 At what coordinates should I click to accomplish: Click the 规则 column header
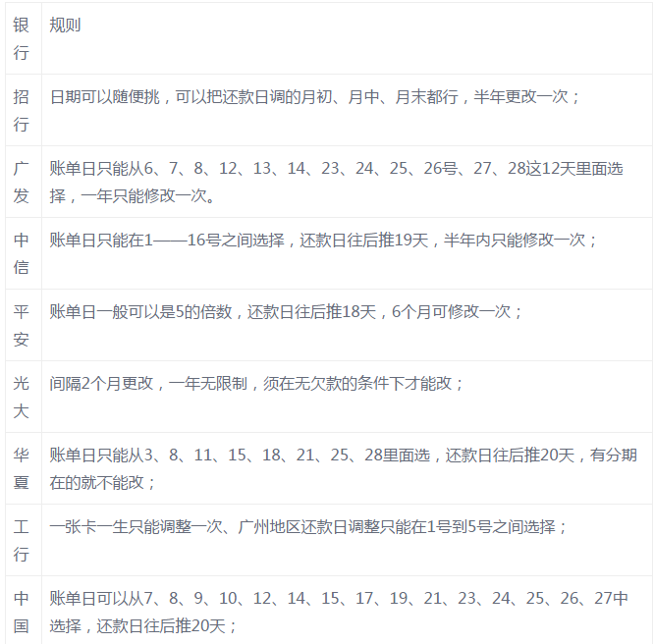pyautogui.click(x=347, y=38)
